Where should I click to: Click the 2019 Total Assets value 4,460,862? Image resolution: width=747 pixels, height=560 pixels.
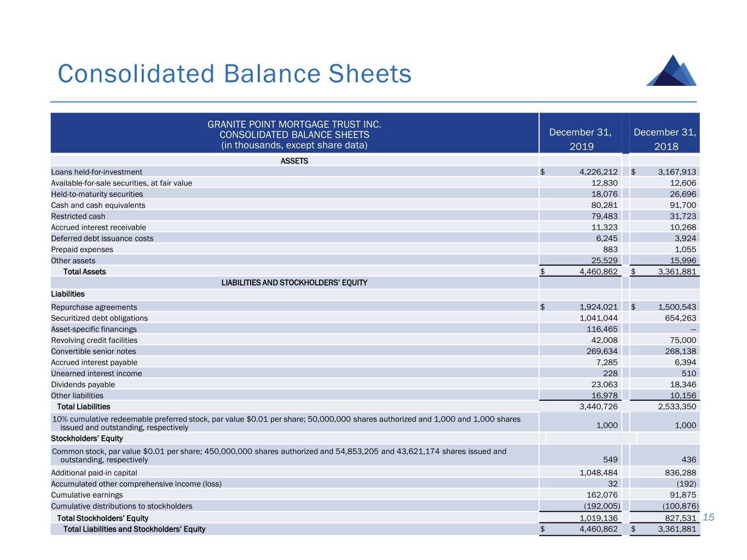[598, 271]
